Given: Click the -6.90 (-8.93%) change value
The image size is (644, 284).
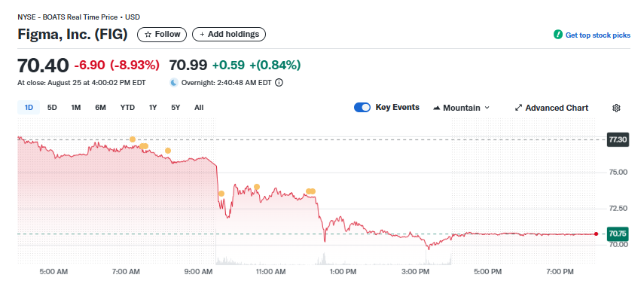Looking at the screenshot, I should (x=117, y=66).
